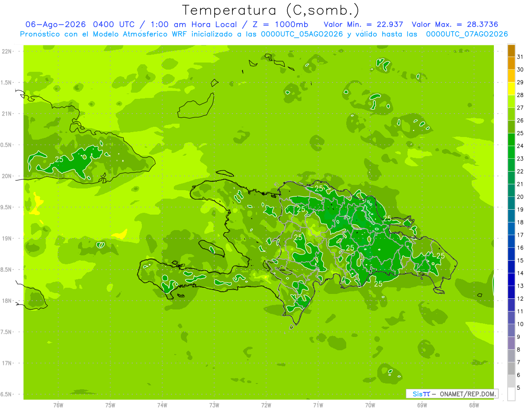This screenshot has height=411, width=532.
Task: Click the "72W" longitude axis label
Action: pyautogui.click(x=266, y=405)
